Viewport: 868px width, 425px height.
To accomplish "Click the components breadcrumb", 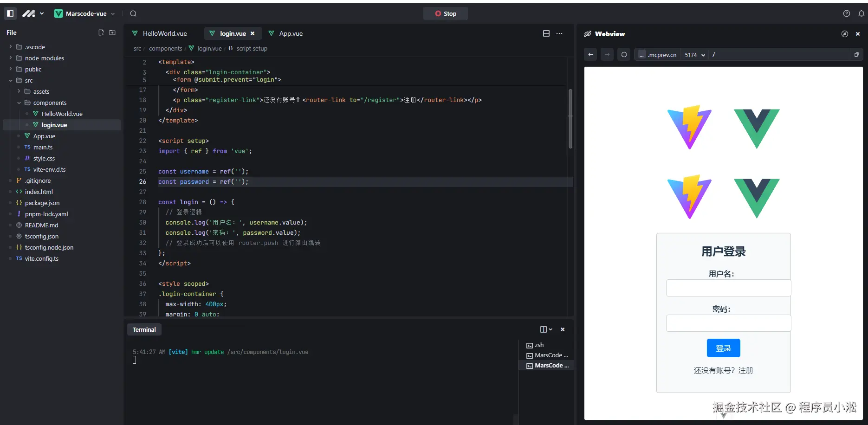I will click(165, 48).
